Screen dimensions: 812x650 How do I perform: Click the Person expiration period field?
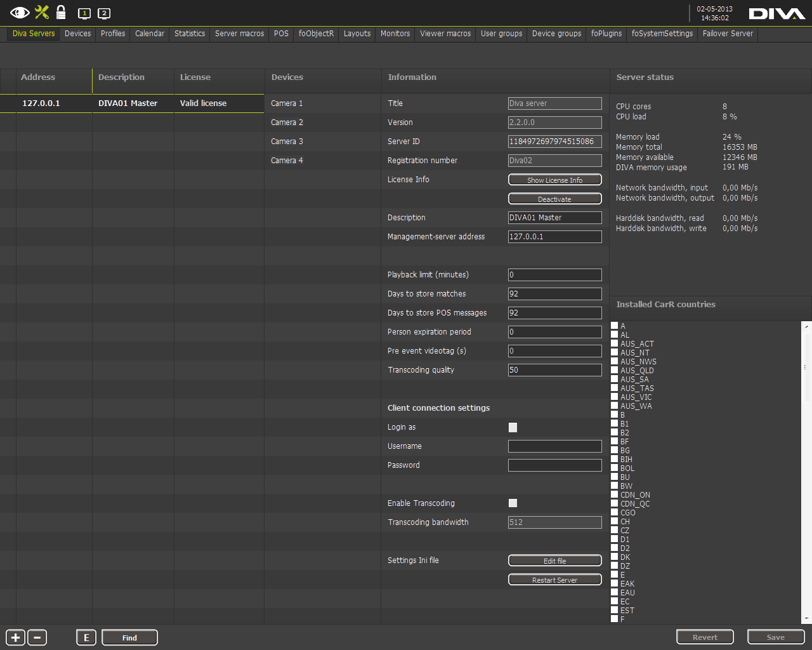pyautogui.click(x=555, y=332)
